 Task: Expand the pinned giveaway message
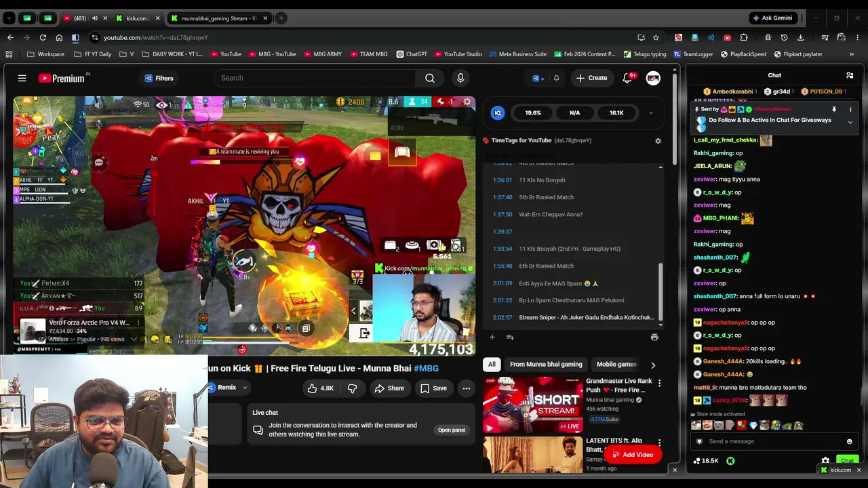click(x=850, y=123)
